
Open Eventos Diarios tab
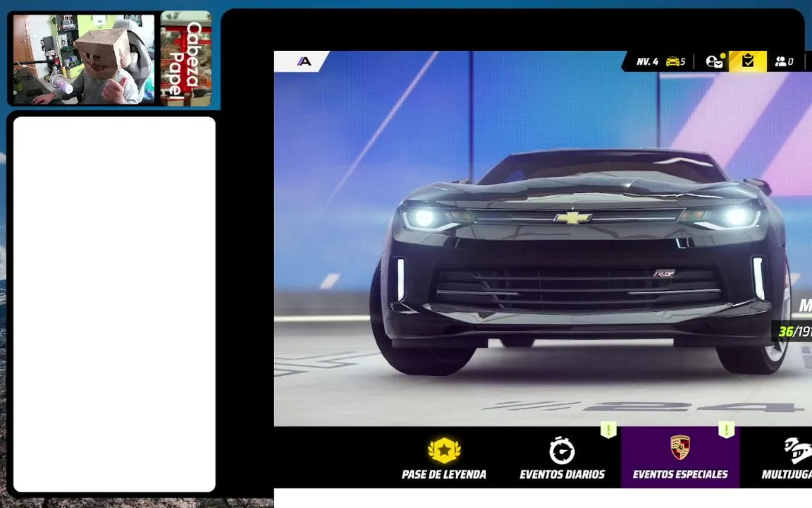(562, 458)
